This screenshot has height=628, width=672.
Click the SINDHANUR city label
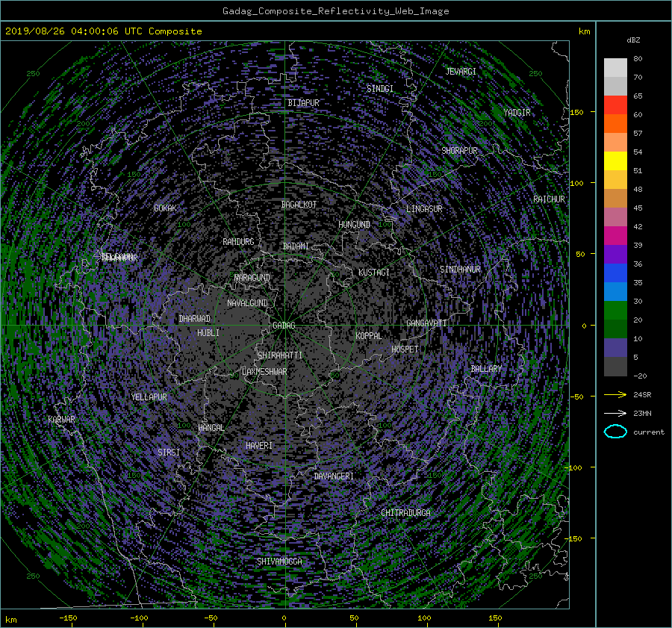[460, 270]
